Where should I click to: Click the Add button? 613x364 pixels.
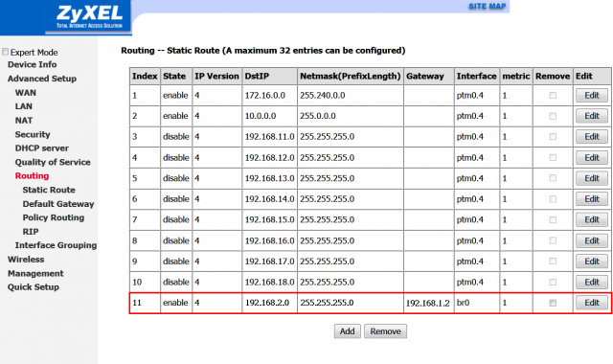coord(347,331)
